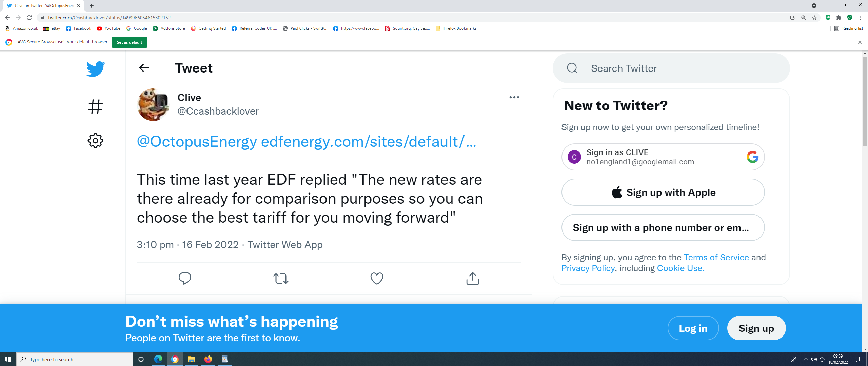Show hidden system tray icons chevron
The height and width of the screenshot is (366, 868).
click(x=806, y=359)
